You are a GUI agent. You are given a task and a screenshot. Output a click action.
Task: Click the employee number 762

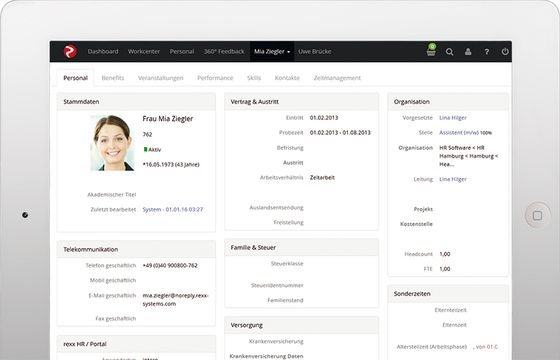pos(147,135)
